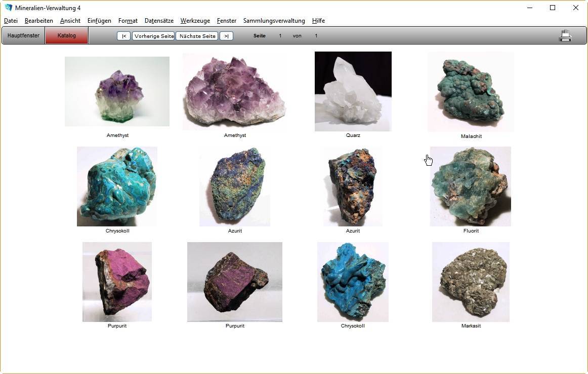Select the Quarz crystal thumbnail
Viewport: 588px width, 374px height.
point(353,91)
